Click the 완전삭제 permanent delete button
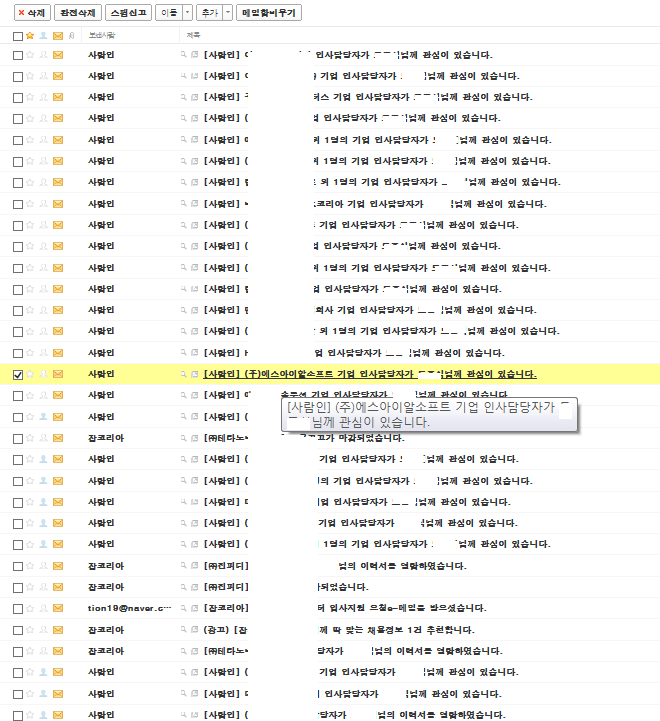Screen dimensions: 660x721 [78, 13]
